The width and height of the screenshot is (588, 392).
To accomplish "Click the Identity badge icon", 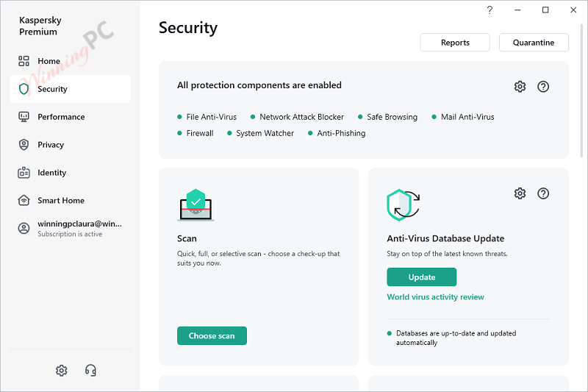I will tap(24, 173).
